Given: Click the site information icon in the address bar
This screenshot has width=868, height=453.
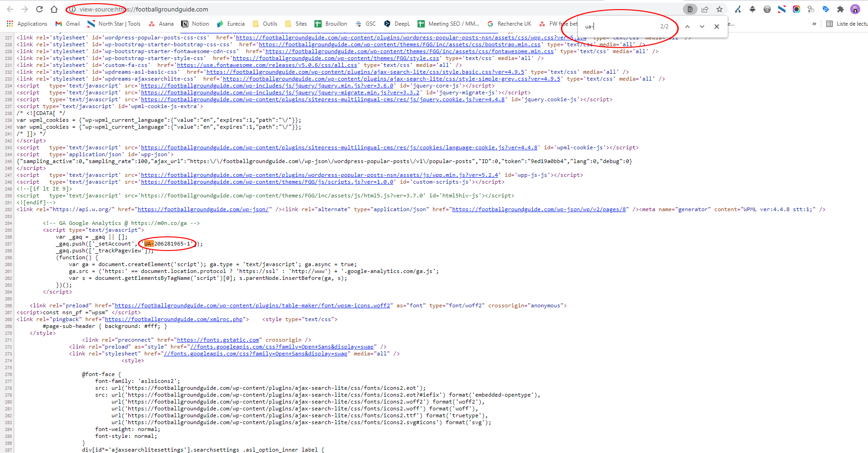Looking at the screenshot, I should pyautogui.click(x=72, y=9).
